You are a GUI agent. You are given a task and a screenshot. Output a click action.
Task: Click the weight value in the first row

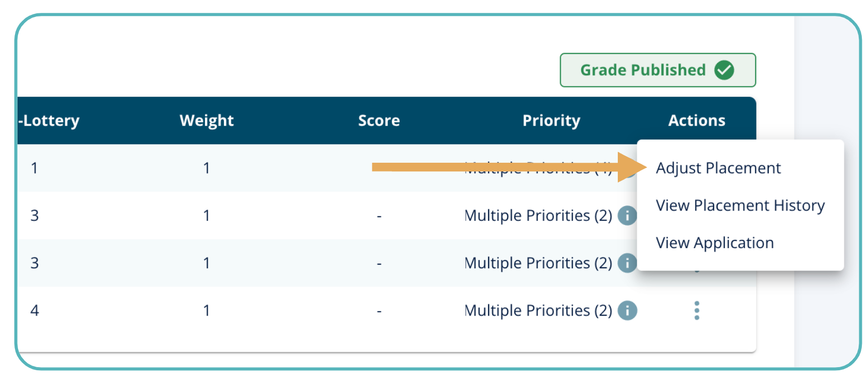click(206, 168)
